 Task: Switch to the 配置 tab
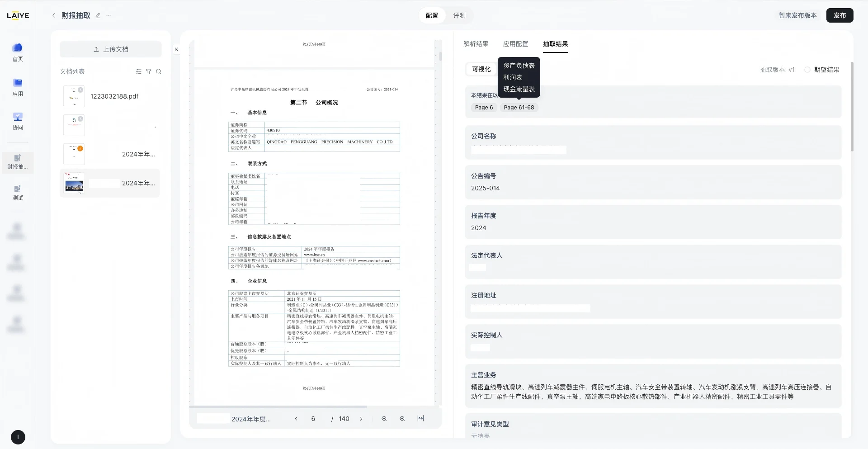(x=432, y=15)
